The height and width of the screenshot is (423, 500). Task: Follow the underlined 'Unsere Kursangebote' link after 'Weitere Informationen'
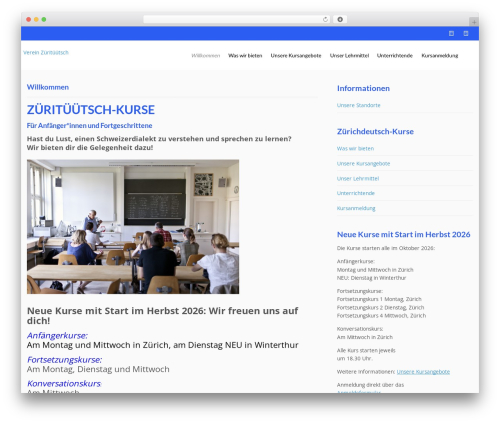[x=423, y=372]
